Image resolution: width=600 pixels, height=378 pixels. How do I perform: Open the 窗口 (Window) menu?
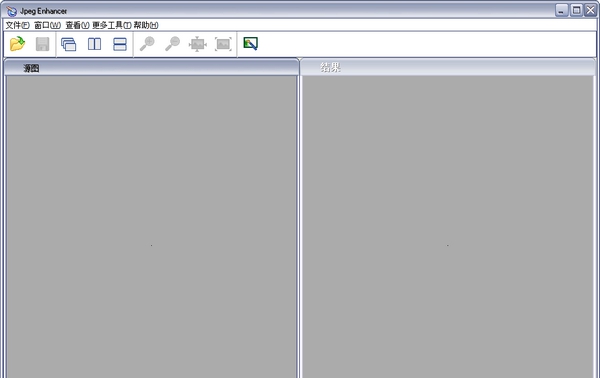pos(47,25)
